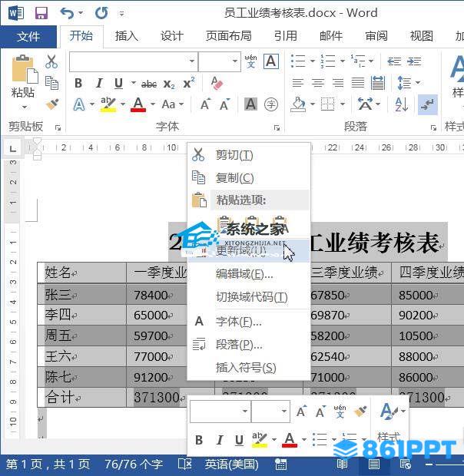Image resolution: width=464 pixels, height=476 pixels.
Task: Open the 文件 tab
Action: [28, 37]
